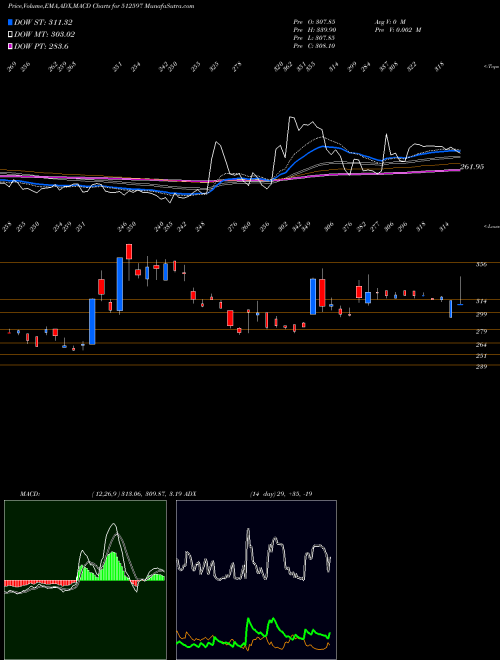
Task: Select the DOW PT: 283.6 value
Action: tap(41, 46)
